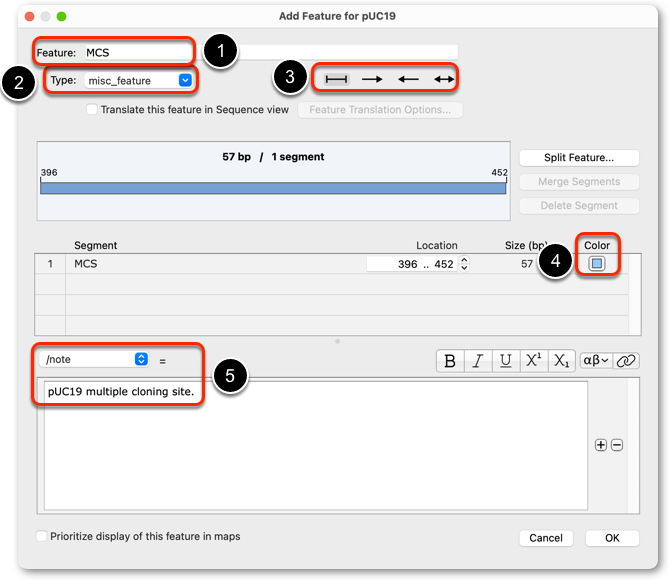The image size is (669, 580).
Task: Apply superscript formatting
Action: (x=533, y=361)
